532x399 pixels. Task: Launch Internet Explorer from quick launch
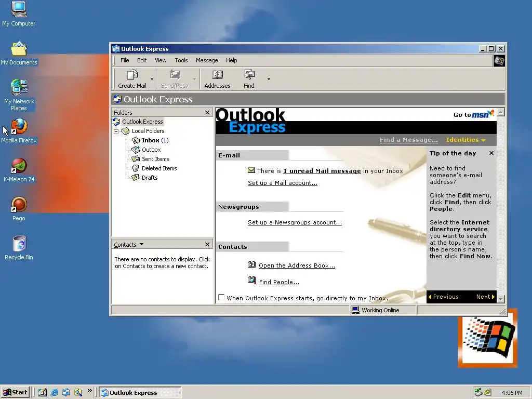tap(54, 393)
